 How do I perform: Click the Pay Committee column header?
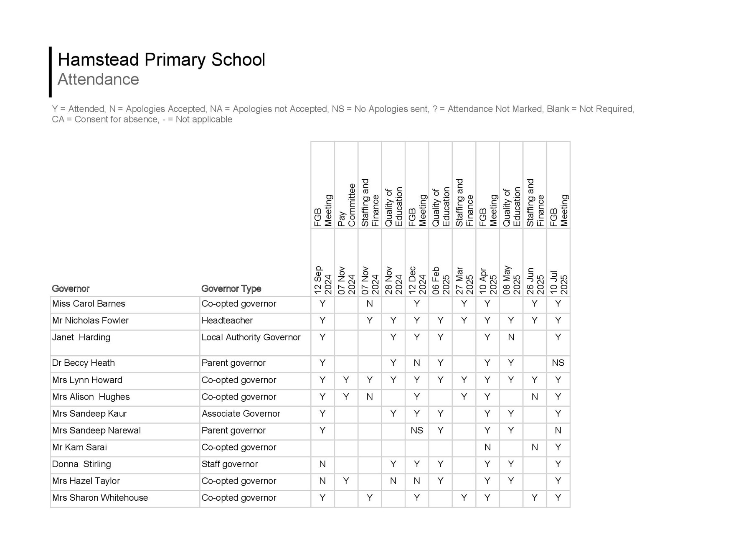pyautogui.click(x=346, y=205)
